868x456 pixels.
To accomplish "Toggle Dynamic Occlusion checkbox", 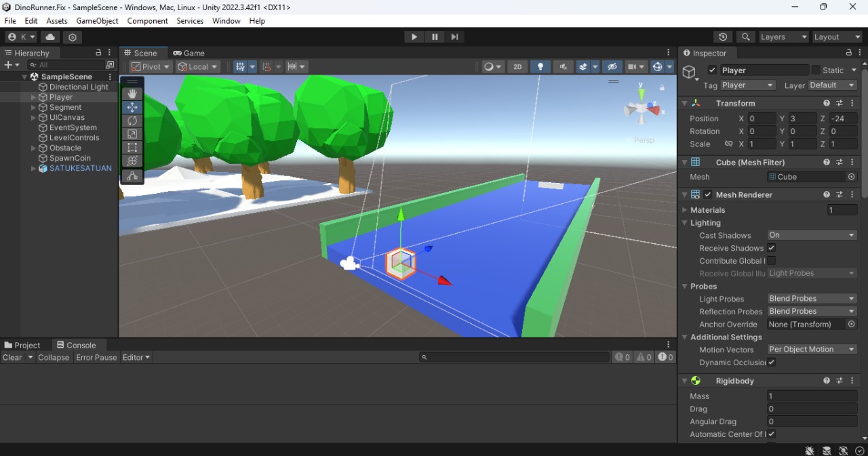I will pos(772,362).
